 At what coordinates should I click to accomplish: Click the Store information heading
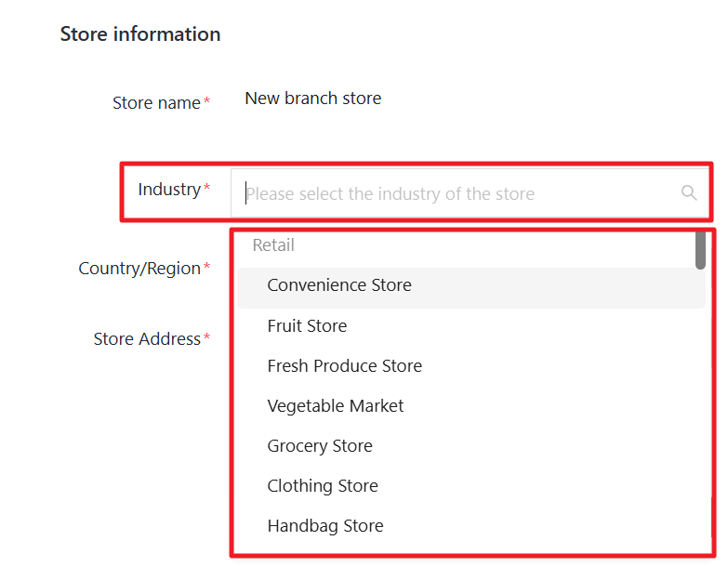coord(140,34)
